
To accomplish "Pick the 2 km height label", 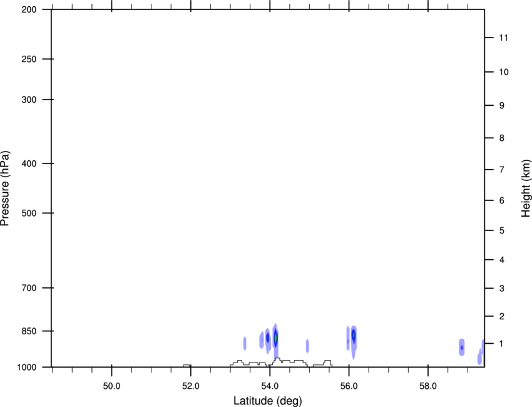I will coord(501,316).
